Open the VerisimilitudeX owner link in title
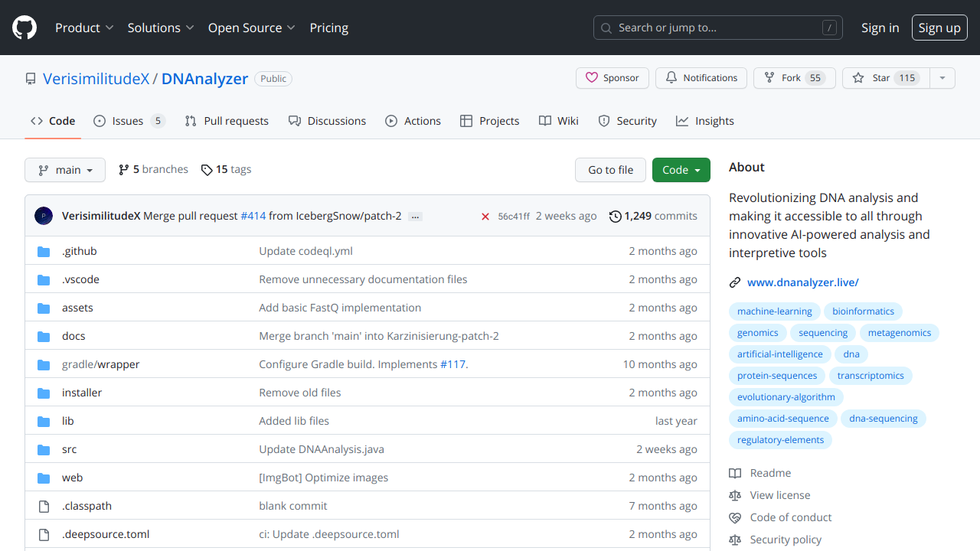The height and width of the screenshot is (551, 980). [x=96, y=79]
